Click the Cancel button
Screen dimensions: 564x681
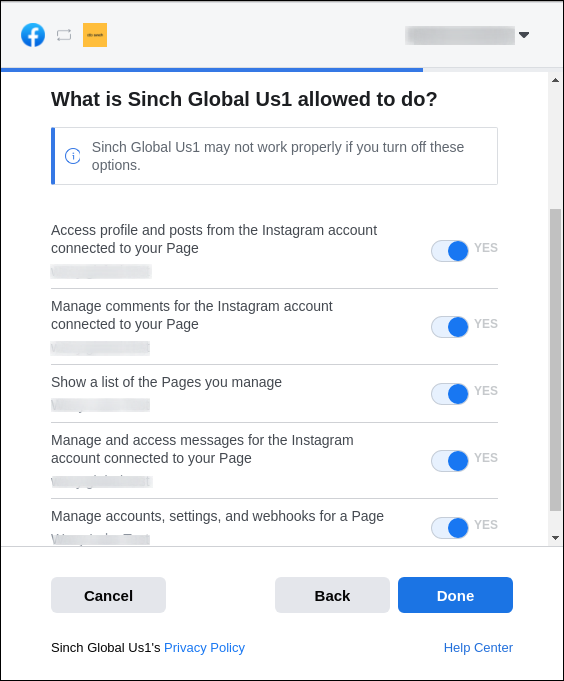pos(108,595)
